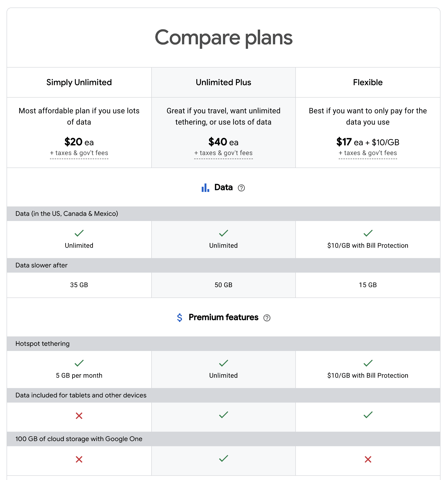Click the Flexible tablets data checkmark
The image size is (448, 480).
[x=368, y=415]
